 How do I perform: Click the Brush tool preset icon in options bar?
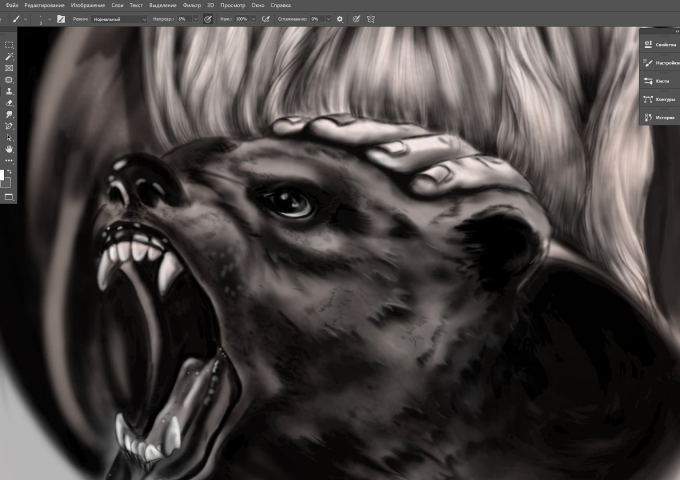point(16,19)
